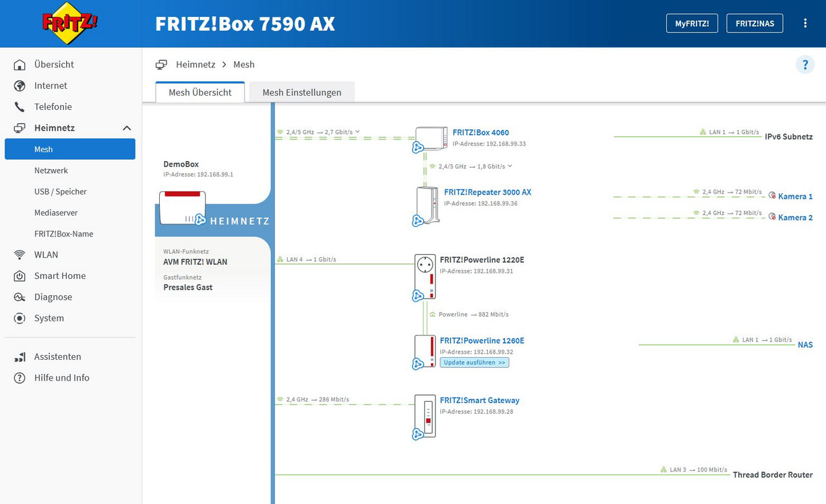Click the System icon in sidebar
826x504 pixels.
(x=20, y=318)
